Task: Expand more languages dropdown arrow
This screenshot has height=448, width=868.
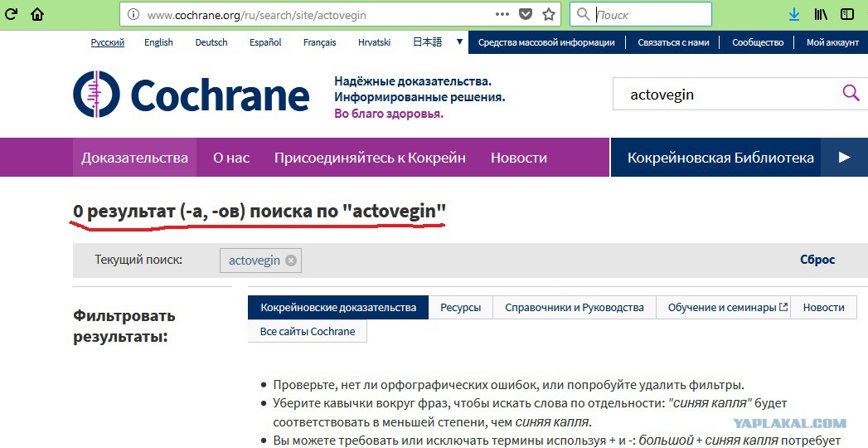Action: (459, 41)
